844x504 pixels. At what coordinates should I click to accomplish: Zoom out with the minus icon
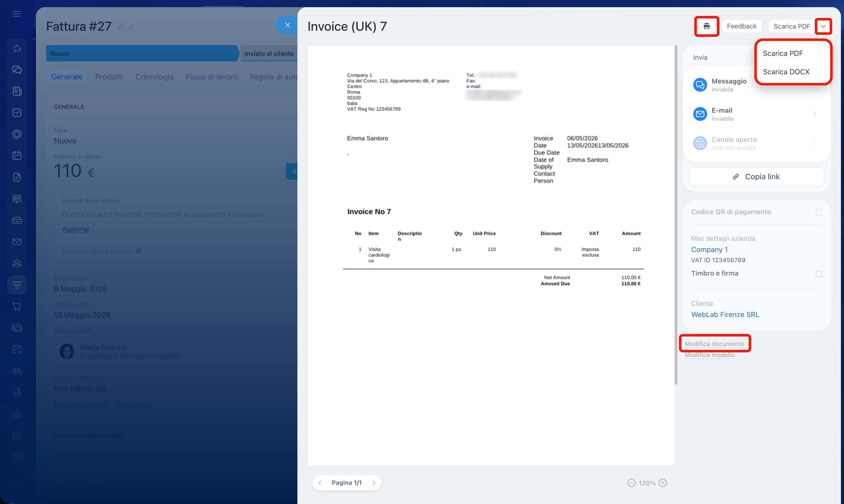[631, 482]
